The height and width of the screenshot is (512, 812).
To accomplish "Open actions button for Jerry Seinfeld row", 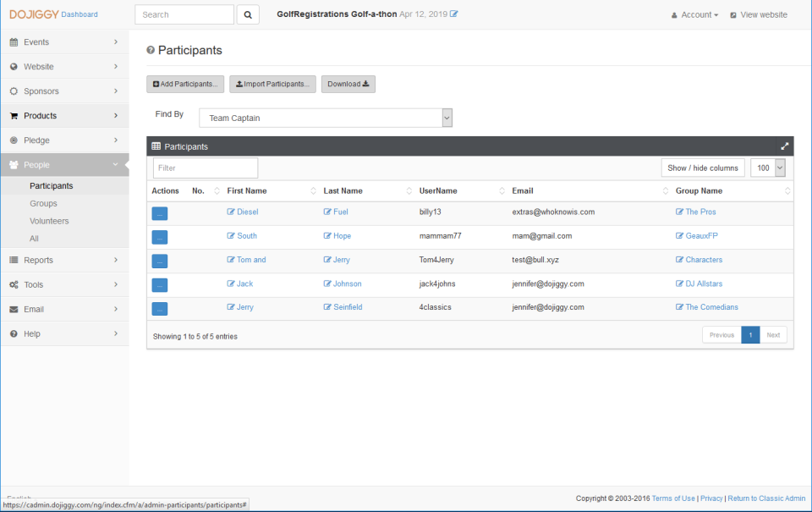I will pos(160,308).
